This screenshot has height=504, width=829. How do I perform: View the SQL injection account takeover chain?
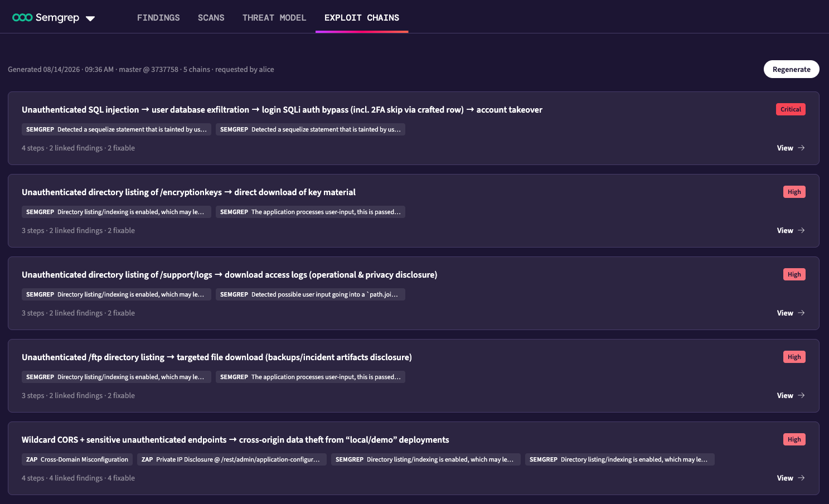791,148
